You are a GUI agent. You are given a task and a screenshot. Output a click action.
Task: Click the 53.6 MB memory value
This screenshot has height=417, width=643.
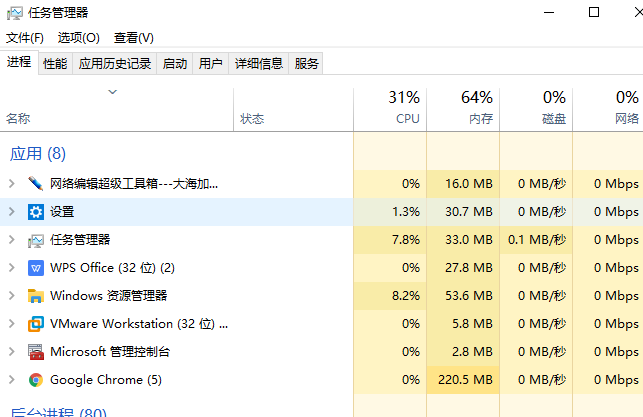(469, 296)
